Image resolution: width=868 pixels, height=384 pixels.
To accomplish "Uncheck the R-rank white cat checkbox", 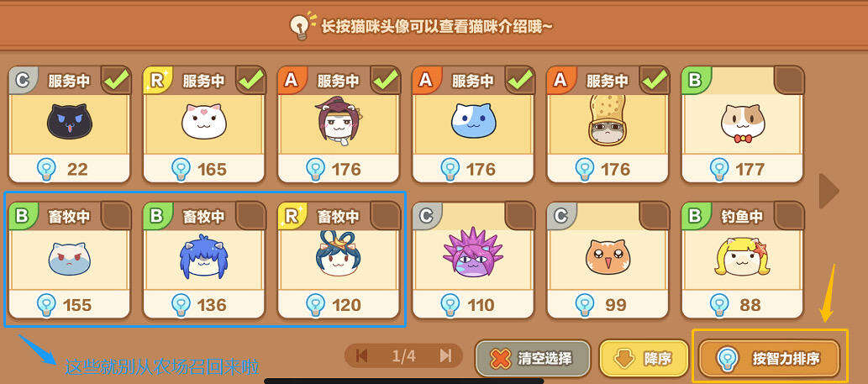I will pyautogui.click(x=251, y=81).
